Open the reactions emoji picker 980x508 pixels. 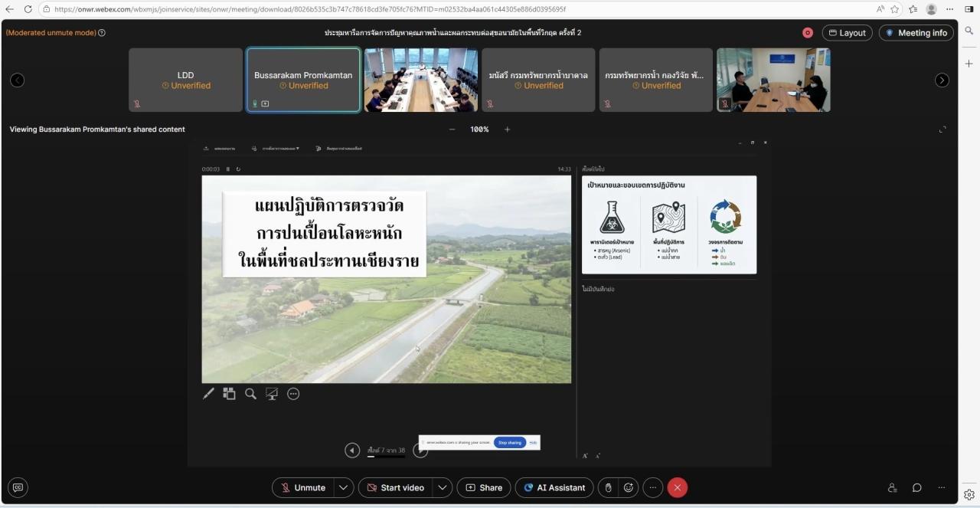[x=629, y=487]
